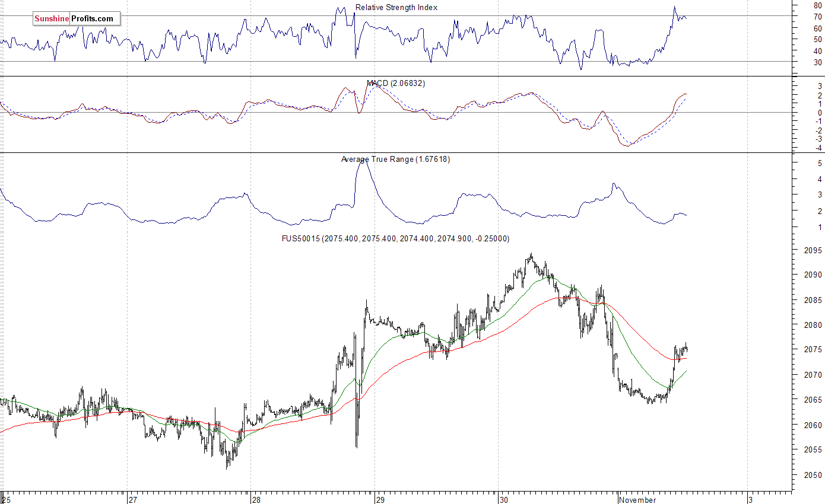This screenshot has height=504, width=825.
Task: Click the date label 27 on time axis
Action: 133,500
